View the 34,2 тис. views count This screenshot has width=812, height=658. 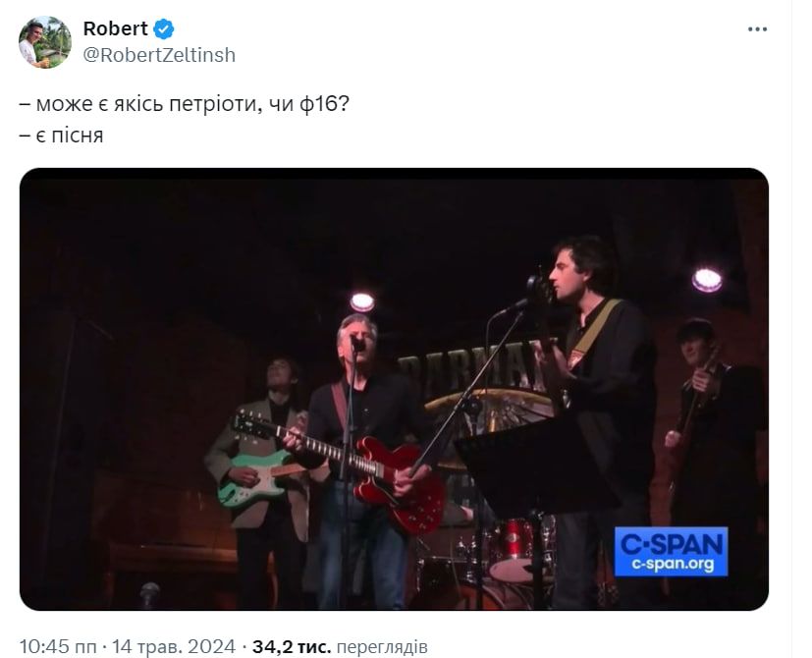[291, 646]
